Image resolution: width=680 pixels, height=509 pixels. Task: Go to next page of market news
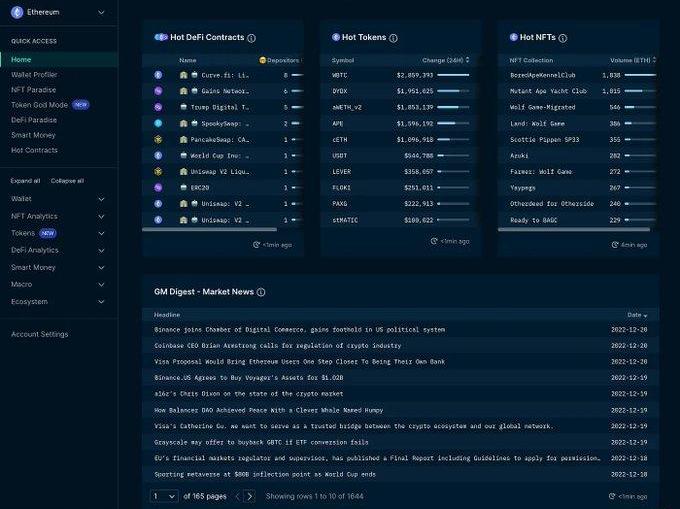pyautogui.click(x=249, y=496)
